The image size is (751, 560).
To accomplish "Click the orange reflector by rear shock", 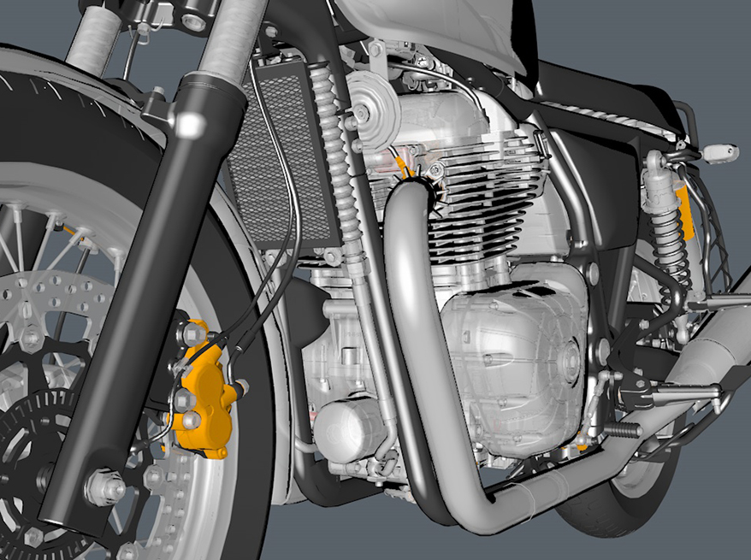I will tap(685, 214).
